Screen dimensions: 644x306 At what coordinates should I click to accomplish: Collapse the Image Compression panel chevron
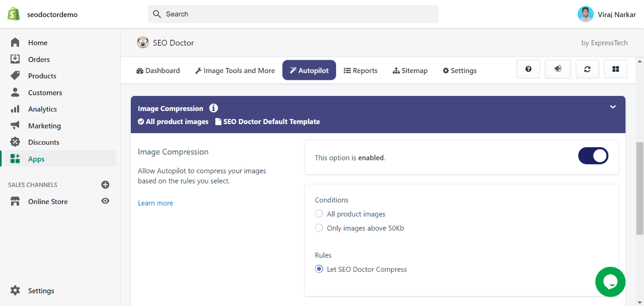click(x=613, y=107)
